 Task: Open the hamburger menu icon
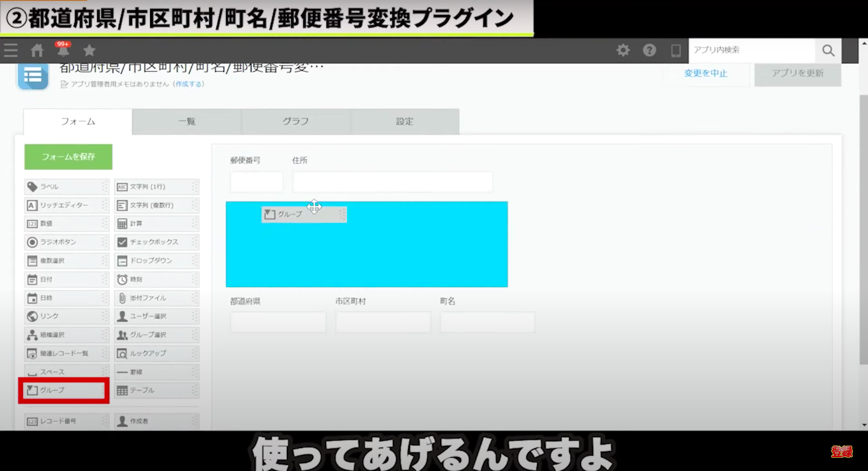(11, 51)
